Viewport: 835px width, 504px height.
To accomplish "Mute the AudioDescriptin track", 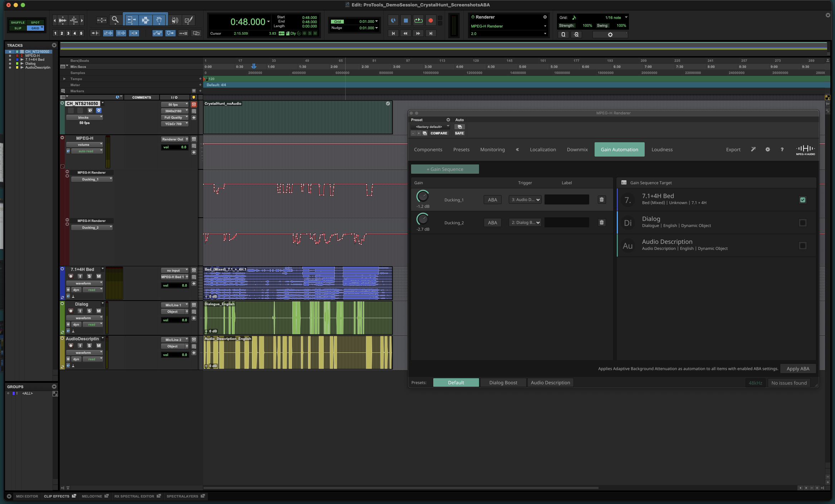I will (x=99, y=346).
